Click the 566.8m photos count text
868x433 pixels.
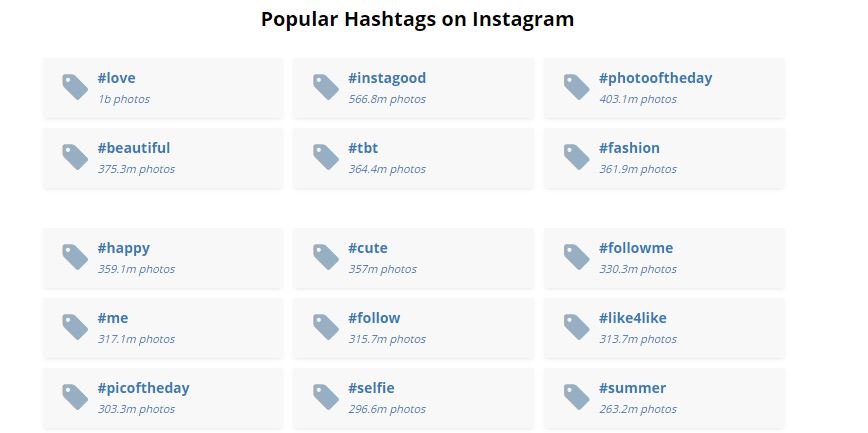click(386, 99)
